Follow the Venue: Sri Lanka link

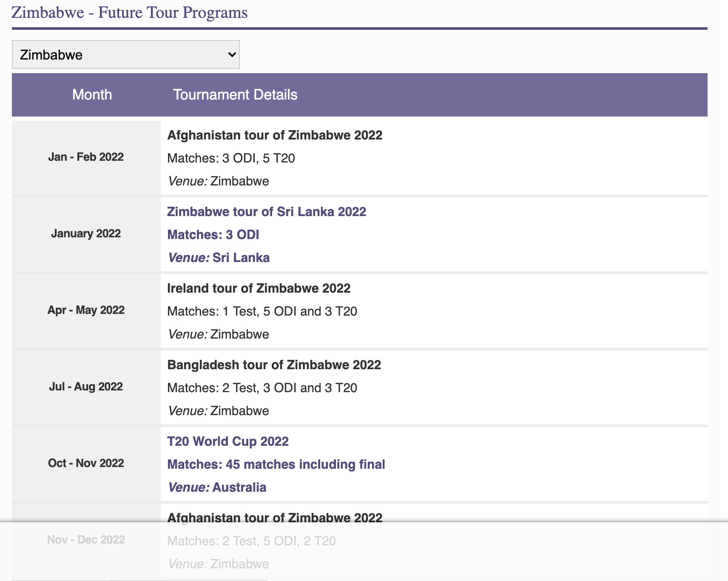tap(219, 258)
